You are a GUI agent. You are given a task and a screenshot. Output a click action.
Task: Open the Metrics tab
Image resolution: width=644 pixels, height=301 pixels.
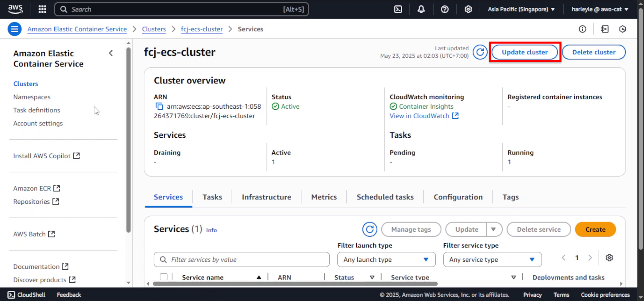324,197
